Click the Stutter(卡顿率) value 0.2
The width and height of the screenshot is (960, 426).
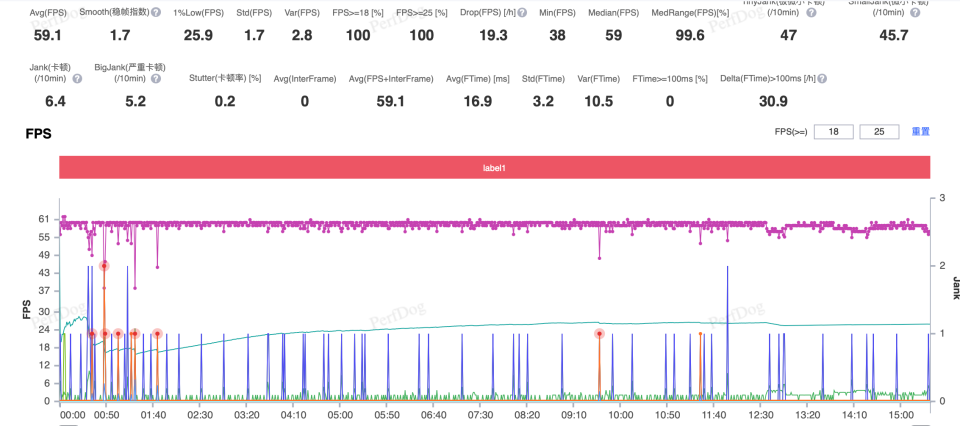coord(225,102)
